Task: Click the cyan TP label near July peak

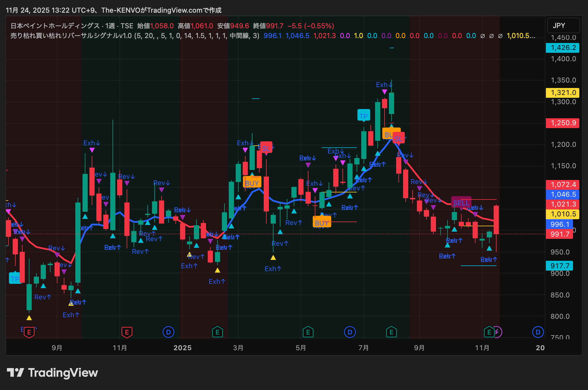Action: click(364, 116)
